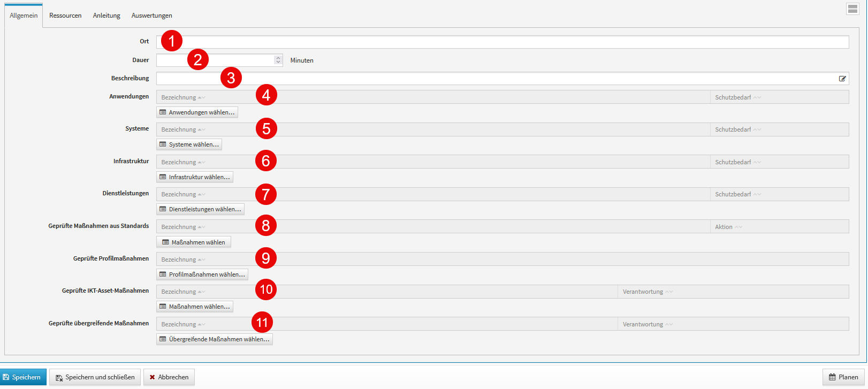This screenshot has height=389, width=868.
Task: Sort Dienstleistungen table by Bezeichnung
Action: click(x=183, y=194)
